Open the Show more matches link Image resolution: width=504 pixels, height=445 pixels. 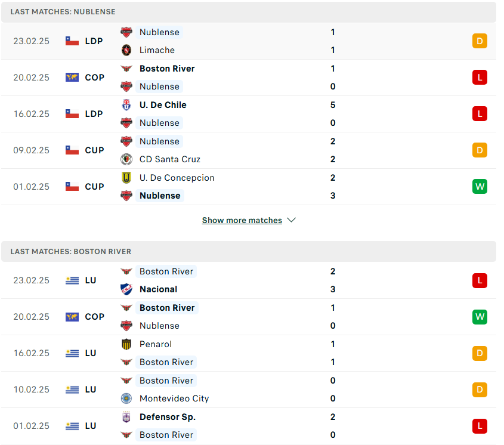point(242,220)
